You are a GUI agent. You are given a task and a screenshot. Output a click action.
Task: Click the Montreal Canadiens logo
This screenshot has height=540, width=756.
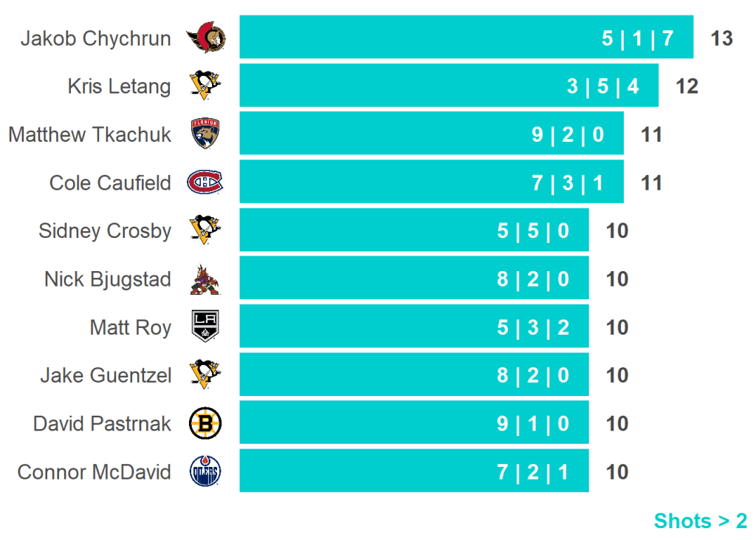pos(205,182)
